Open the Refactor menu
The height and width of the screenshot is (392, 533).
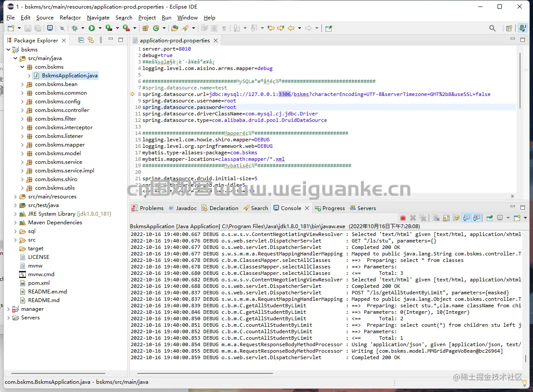70,17
